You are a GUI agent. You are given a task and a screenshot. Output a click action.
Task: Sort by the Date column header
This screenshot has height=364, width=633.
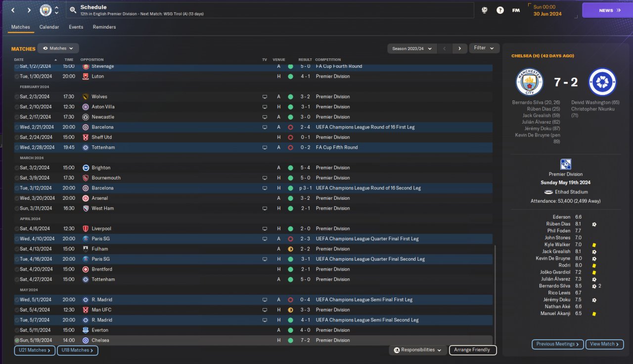pyautogui.click(x=19, y=60)
